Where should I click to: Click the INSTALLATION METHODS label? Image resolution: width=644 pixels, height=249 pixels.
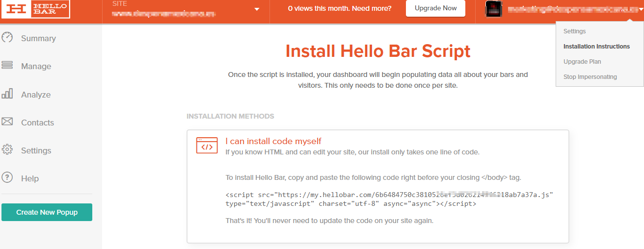click(230, 116)
